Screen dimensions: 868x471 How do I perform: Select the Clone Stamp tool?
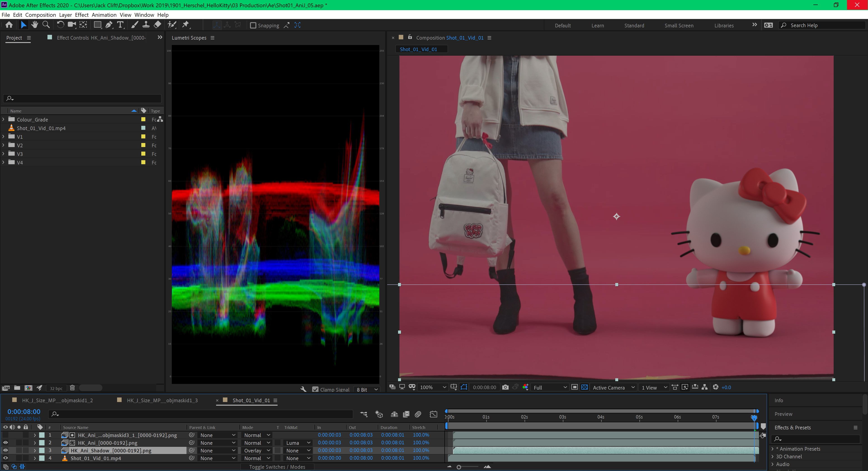pos(146,25)
